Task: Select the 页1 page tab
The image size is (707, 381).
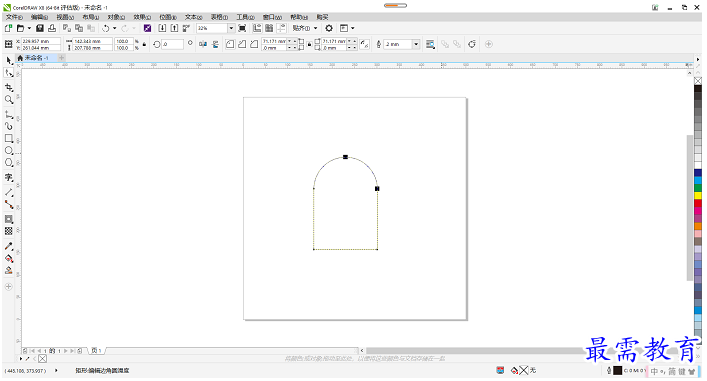Action: [x=96, y=350]
